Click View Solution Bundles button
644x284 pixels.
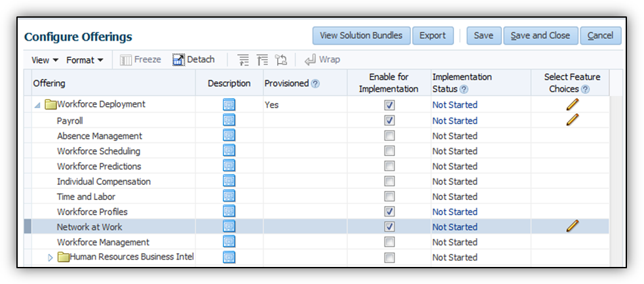coord(362,35)
